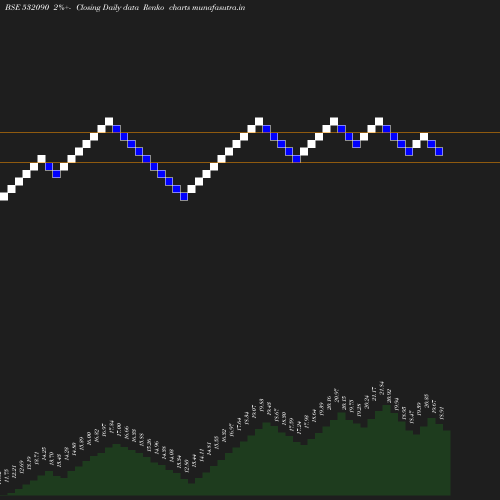Click the price label "14.11"
500x500 pixels.
202,455
